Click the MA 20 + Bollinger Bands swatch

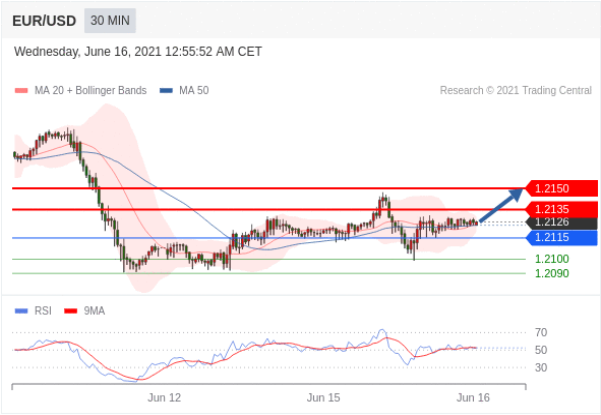point(21,91)
